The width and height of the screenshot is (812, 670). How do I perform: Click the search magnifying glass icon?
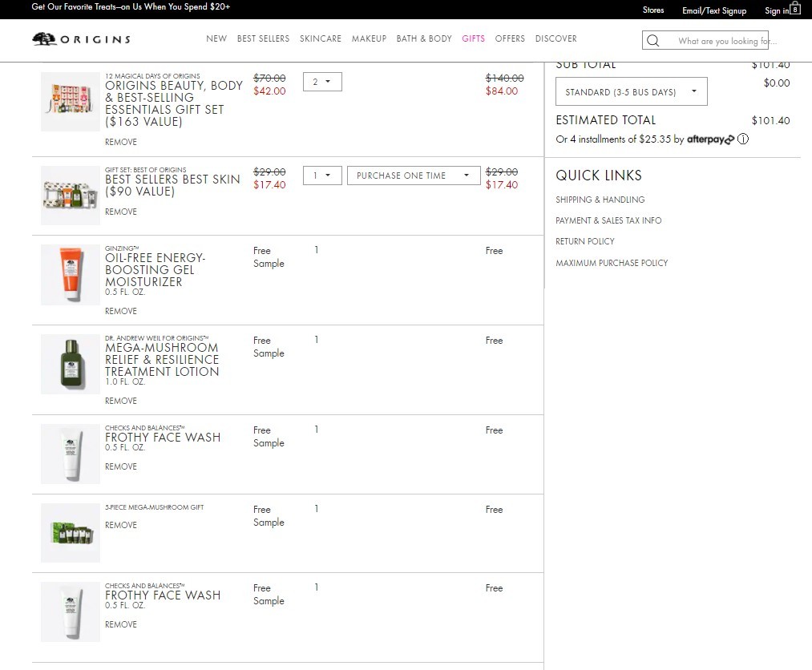(653, 41)
